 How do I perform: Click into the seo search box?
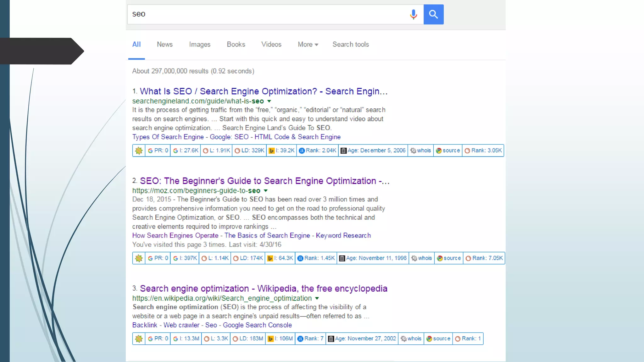point(267,14)
